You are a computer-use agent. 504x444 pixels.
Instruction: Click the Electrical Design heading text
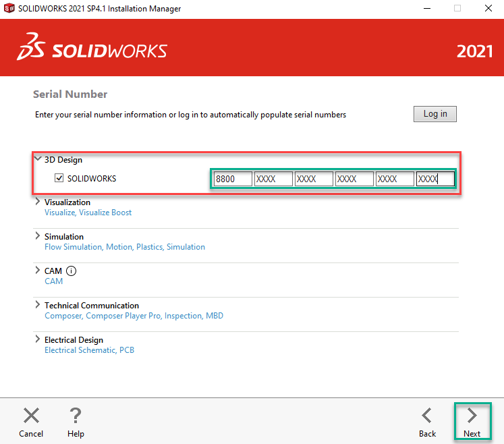[x=74, y=340]
